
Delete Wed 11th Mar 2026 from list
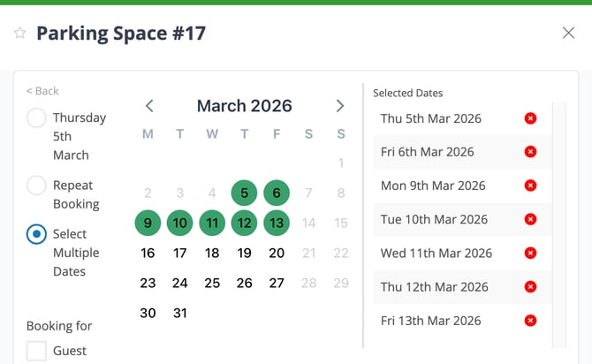(530, 254)
